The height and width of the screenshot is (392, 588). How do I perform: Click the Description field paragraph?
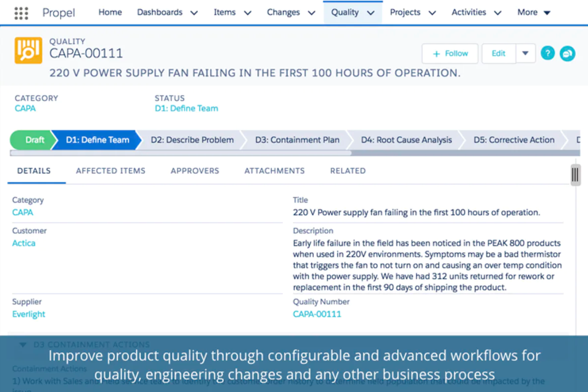click(428, 265)
